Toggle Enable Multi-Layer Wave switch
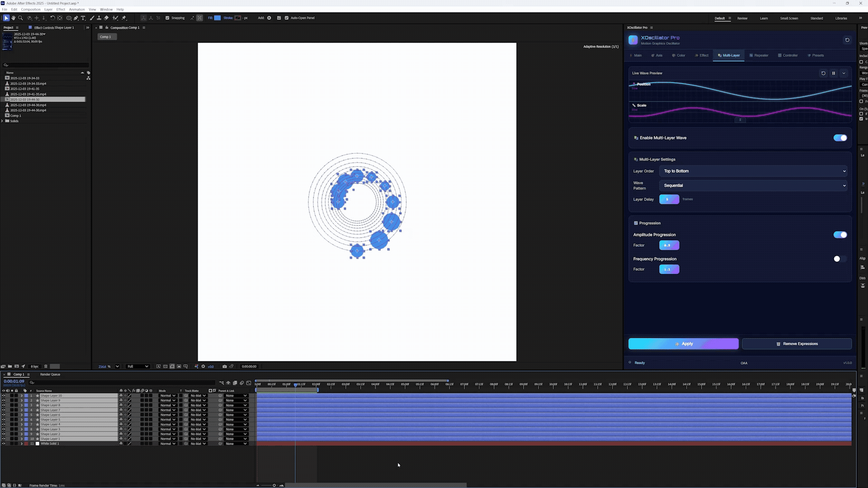Screen dimensions: 868x488 pos(840,138)
